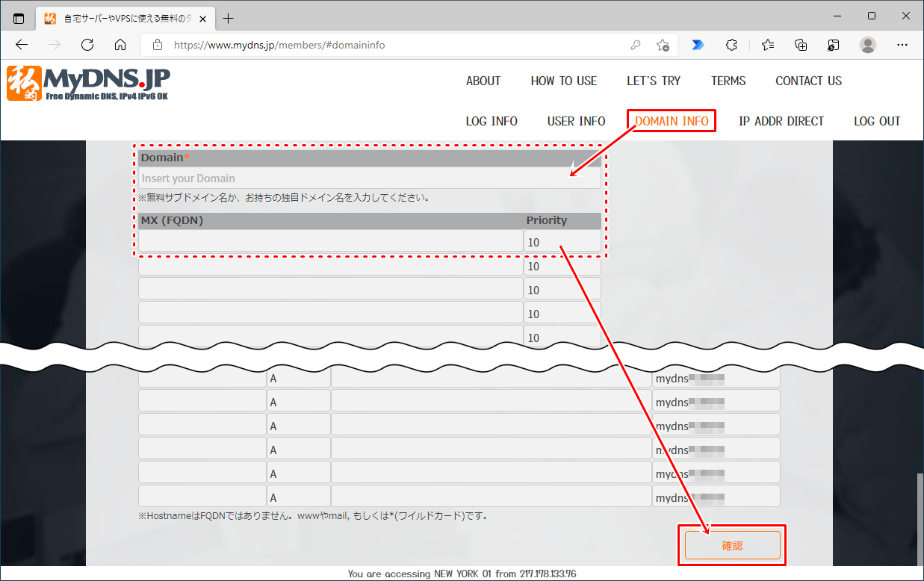Open the Favorites list icon

[768, 45]
